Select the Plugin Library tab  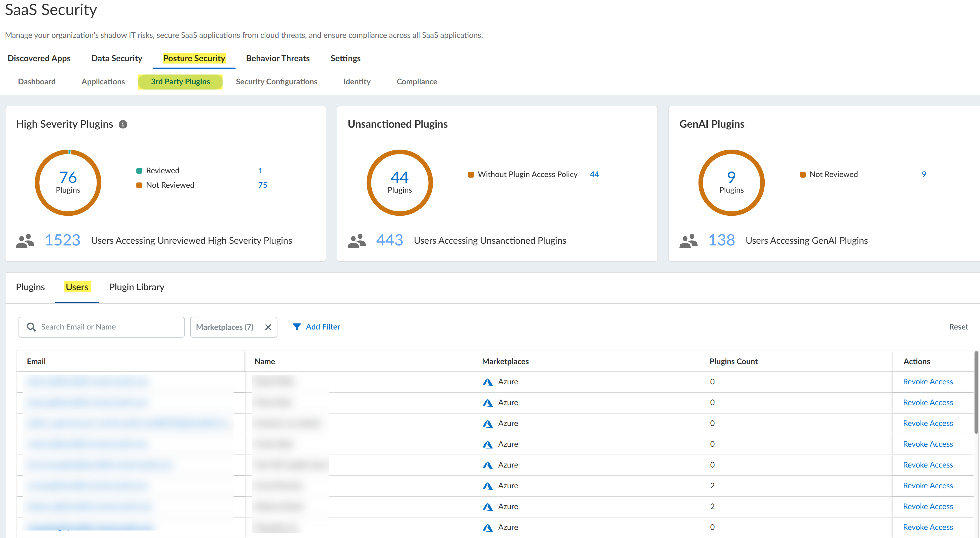(137, 287)
